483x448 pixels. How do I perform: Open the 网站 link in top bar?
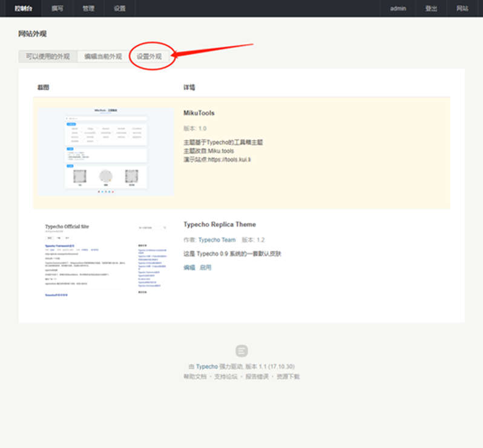click(462, 8)
